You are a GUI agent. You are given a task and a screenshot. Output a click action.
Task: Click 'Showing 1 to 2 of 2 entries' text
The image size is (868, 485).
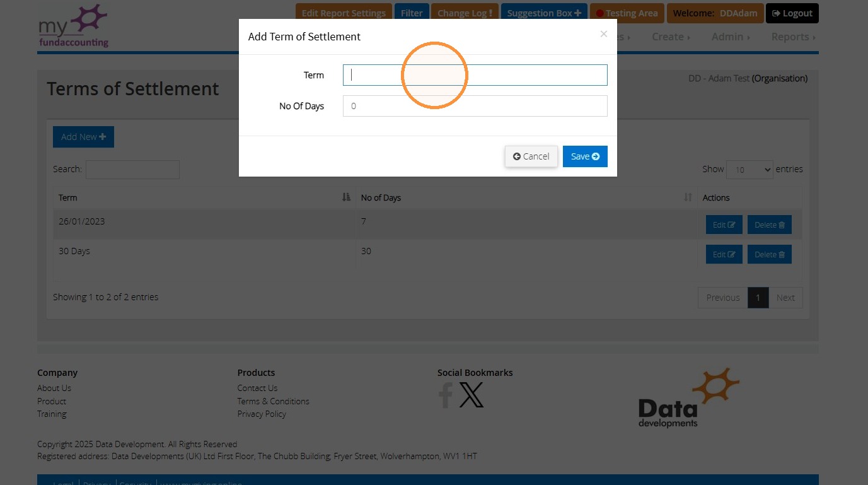coord(106,297)
